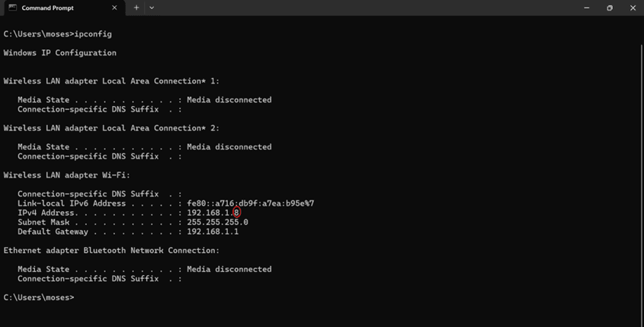Click the empty prompt line C:\Users\moses>
The width and height of the screenshot is (644, 327).
(x=39, y=297)
